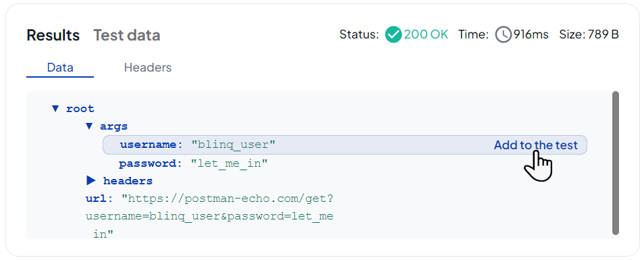Expand the headers node triangle
The width and height of the screenshot is (644, 260).
[91, 181]
